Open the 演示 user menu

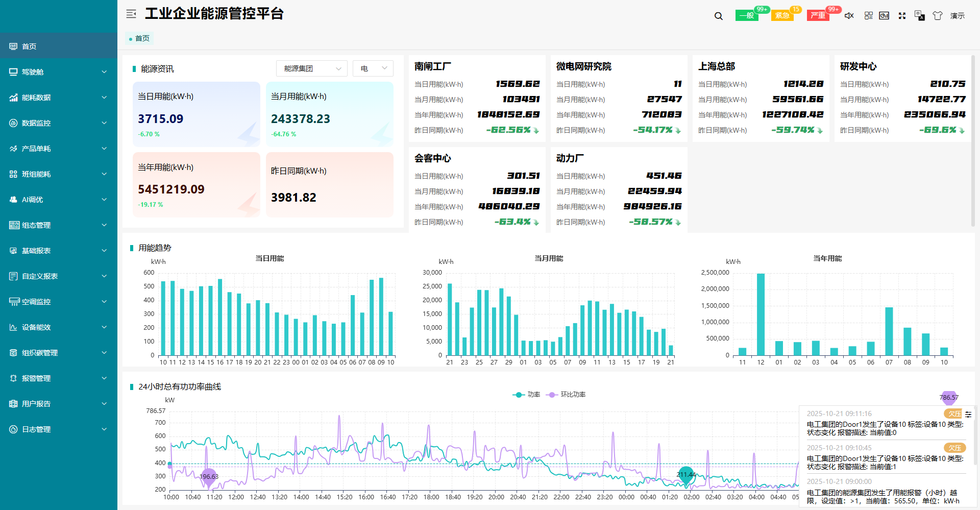click(958, 16)
